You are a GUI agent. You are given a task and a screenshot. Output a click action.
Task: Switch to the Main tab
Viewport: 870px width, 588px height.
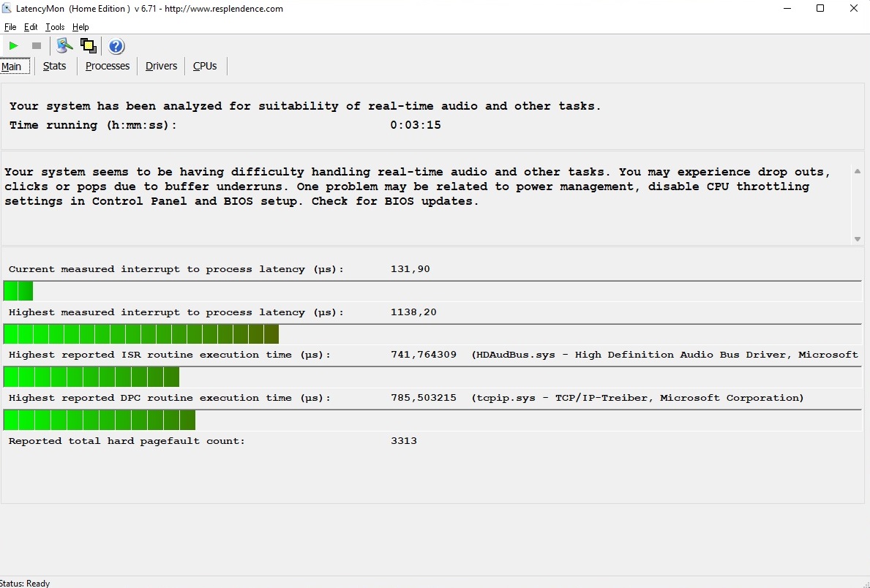click(x=12, y=67)
